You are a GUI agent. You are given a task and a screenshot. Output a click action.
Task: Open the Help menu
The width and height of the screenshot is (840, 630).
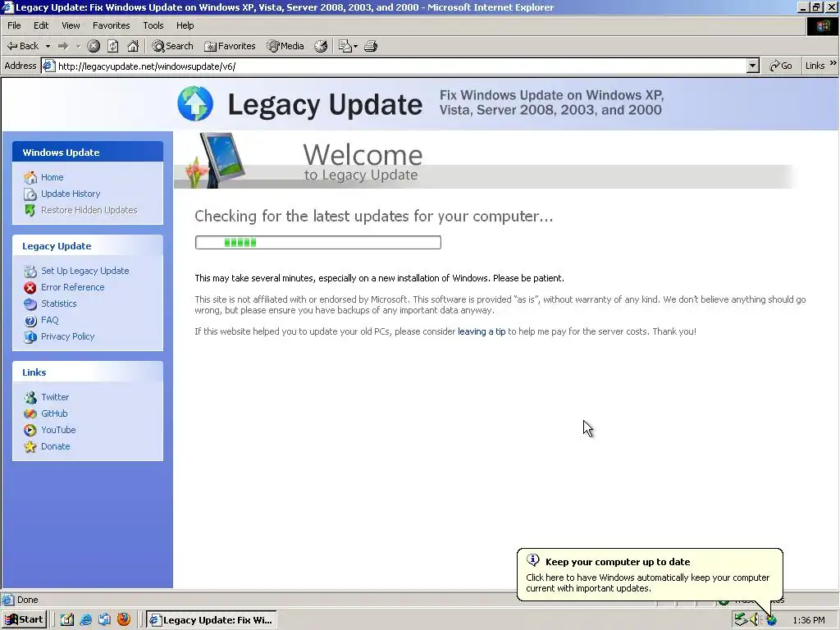tap(185, 25)
